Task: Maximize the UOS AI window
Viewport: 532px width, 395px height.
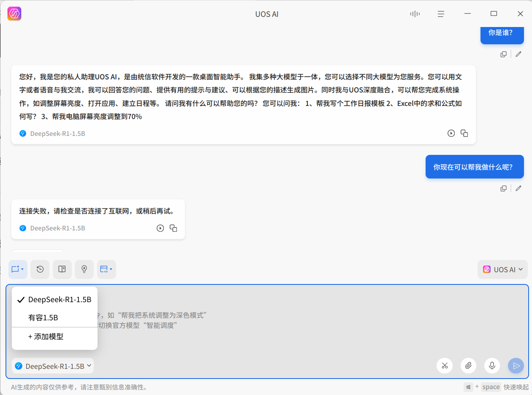Action: tap(494, 14)
